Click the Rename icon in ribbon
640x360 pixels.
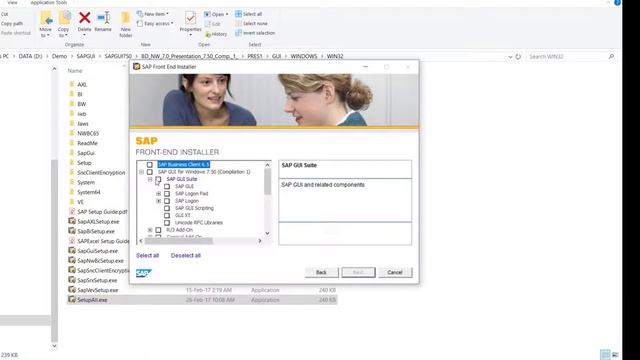(x=103, y=18)
